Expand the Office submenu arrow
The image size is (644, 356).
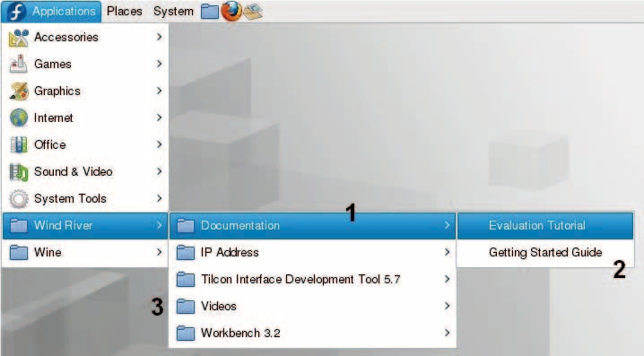(160, 144)
